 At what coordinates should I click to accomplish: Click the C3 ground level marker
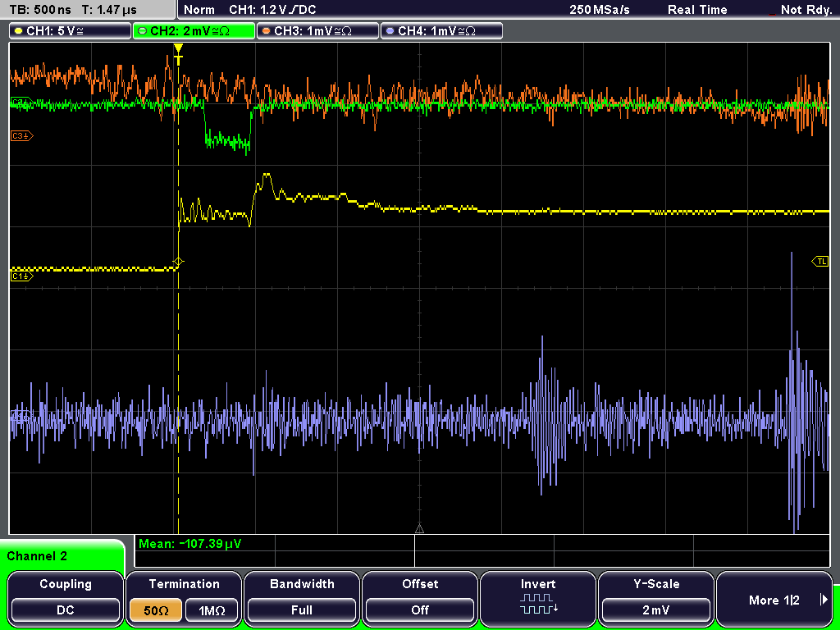point(22,136)
